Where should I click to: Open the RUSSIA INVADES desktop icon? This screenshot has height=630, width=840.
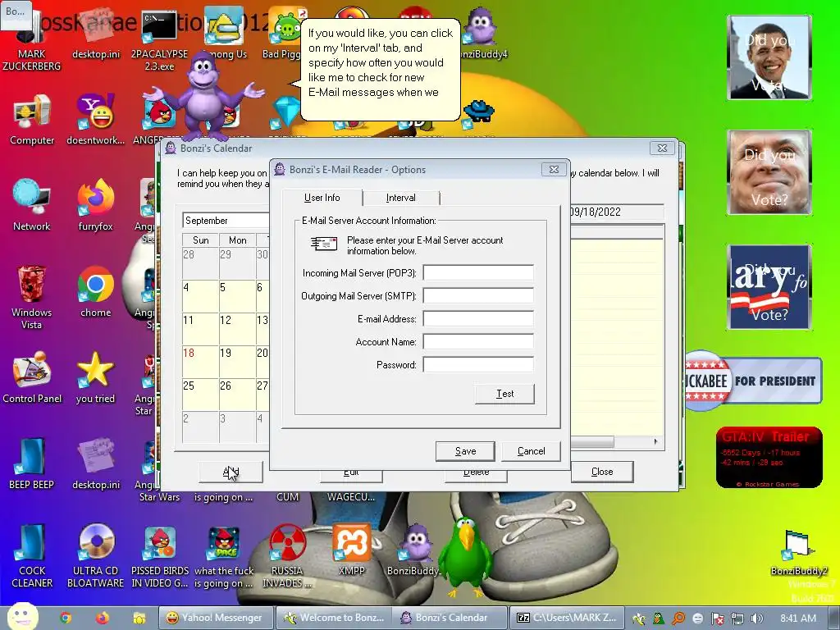(286, 556)
